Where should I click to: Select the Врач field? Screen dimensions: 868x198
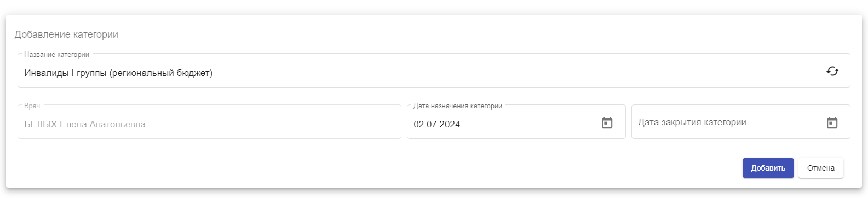[x=209, y=122]
